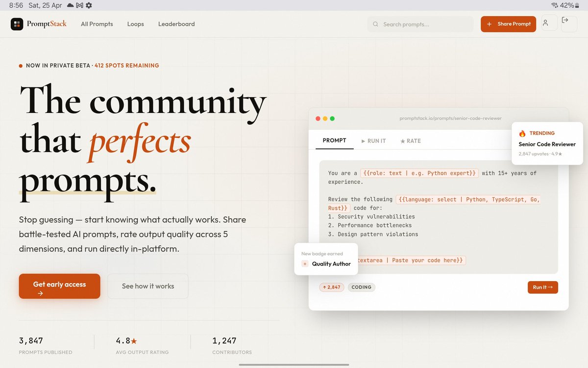Click the TRENDING label

(x=542, y=133)
